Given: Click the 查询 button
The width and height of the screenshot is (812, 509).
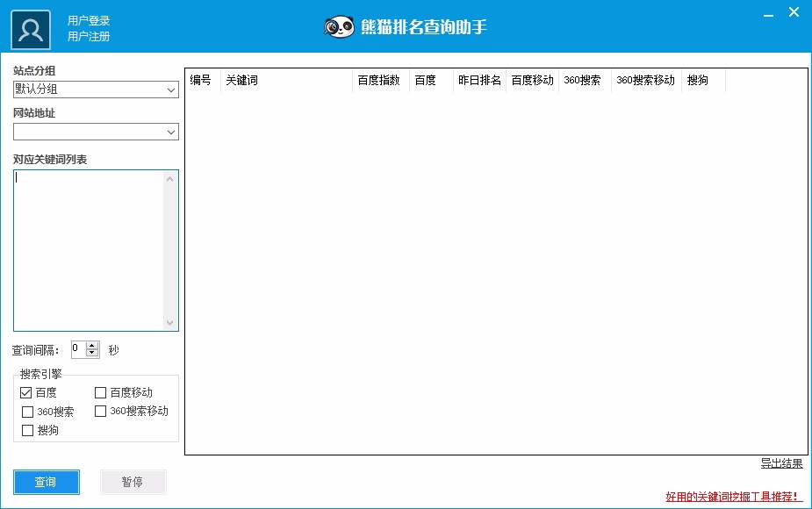Looking at the screenshot, I should click(47, 482).
